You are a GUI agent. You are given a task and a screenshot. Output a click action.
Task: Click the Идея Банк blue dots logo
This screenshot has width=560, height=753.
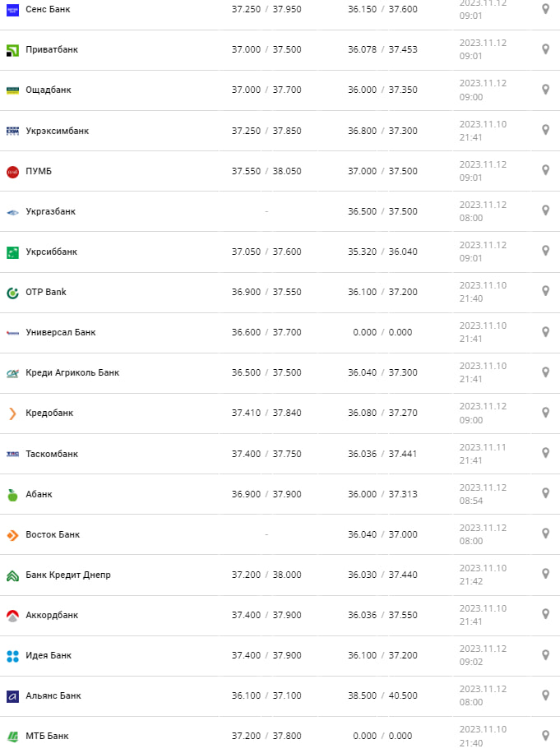(12, 656)
